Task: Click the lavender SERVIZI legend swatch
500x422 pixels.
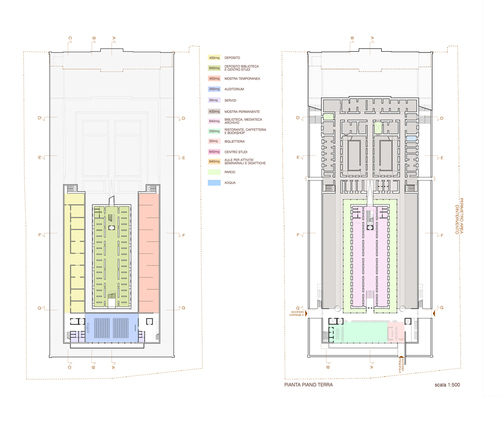Action: [214, 100]
